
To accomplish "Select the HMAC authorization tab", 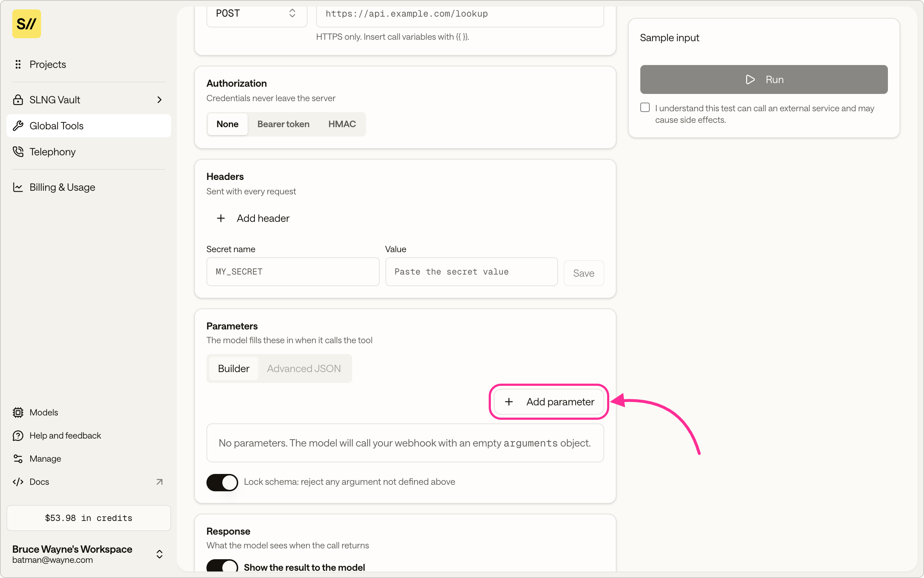I will [x=342, y=124].
